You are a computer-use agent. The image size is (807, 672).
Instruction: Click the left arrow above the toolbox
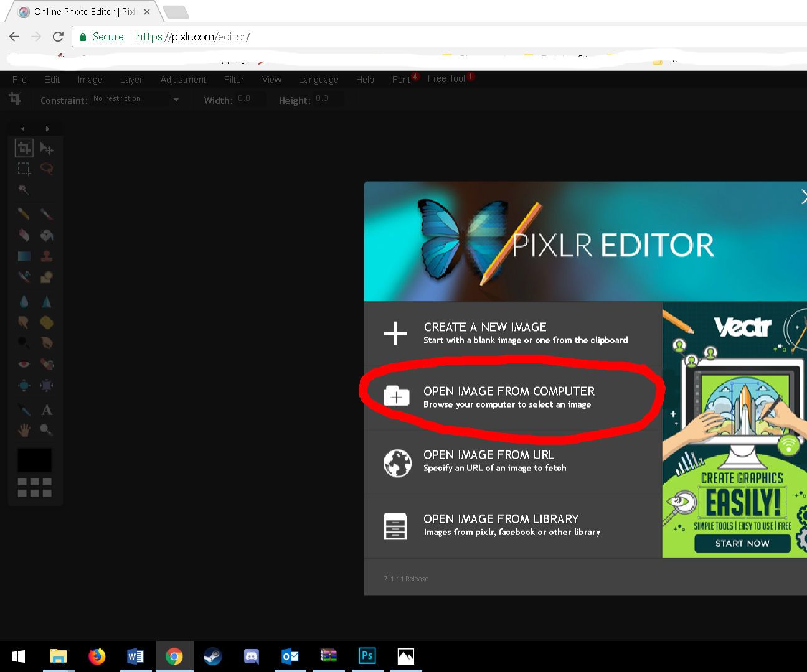(x=23, y=129)
